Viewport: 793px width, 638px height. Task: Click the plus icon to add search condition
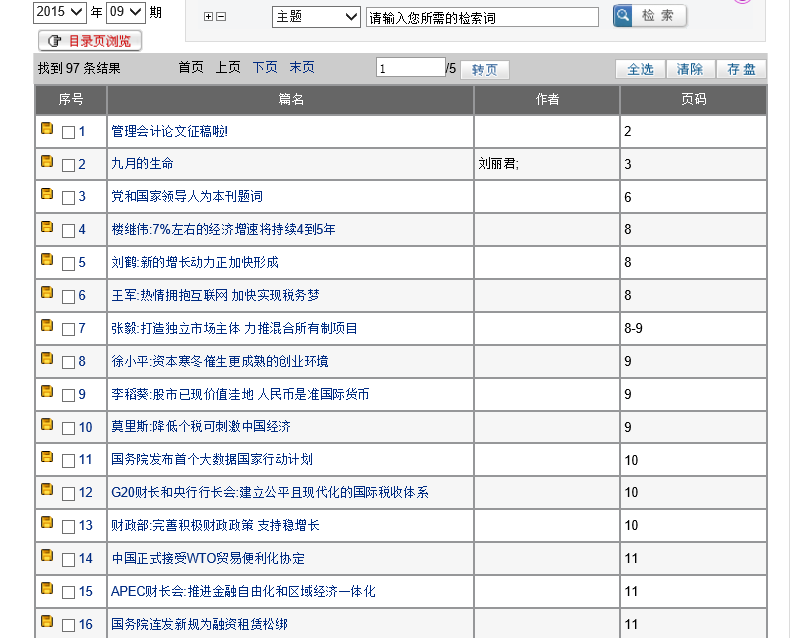pos(208,17)
